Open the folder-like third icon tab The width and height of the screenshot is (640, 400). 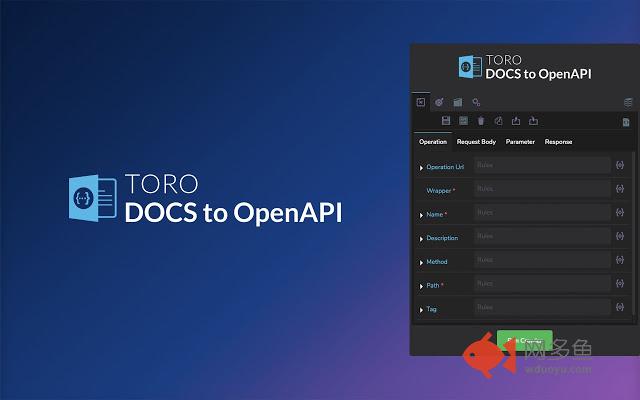[x=458, y=102]
